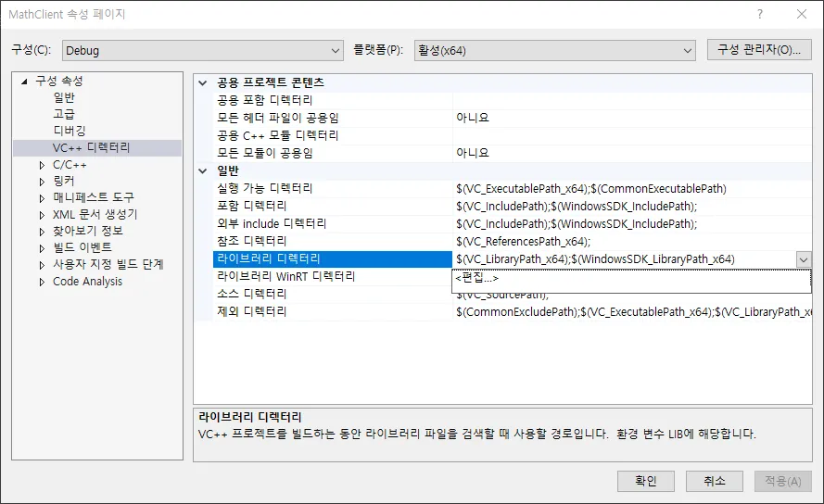The image size is (824, 504).
Task: Select 공용 C++ 모듈 디렉터리 row
Action: pos(513,135)
